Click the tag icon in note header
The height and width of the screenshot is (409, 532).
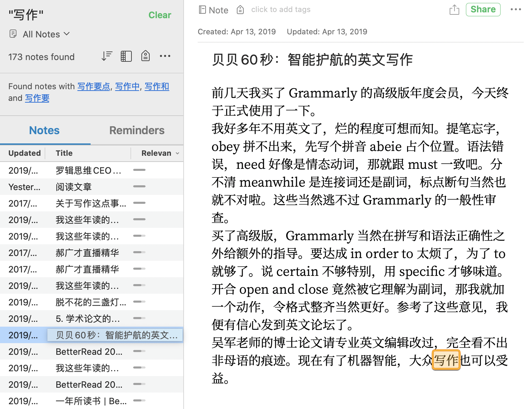240,10
